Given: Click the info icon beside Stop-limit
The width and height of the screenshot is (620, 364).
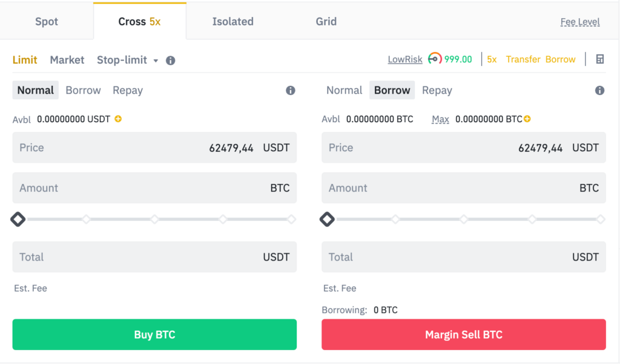Looking at the screenshot, I should 170,60.
